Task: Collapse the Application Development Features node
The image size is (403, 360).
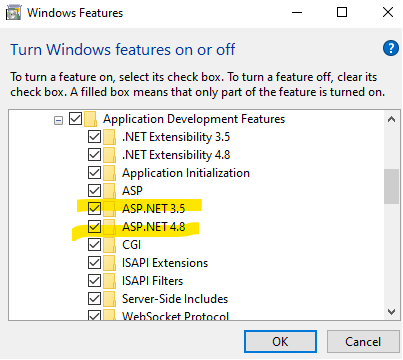Action: pos(58,120)
